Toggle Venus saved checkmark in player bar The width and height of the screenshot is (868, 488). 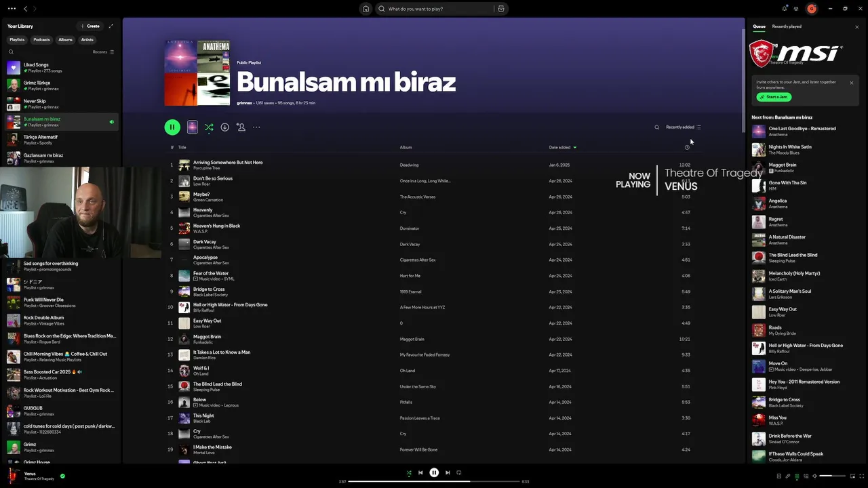[62, 476]
